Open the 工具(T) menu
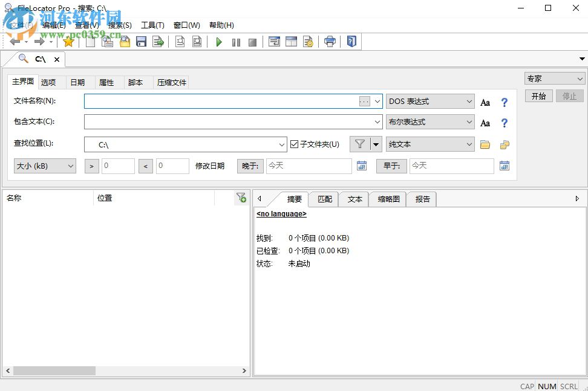The width and height of the screenshot is (588, 391). point(152,25)
